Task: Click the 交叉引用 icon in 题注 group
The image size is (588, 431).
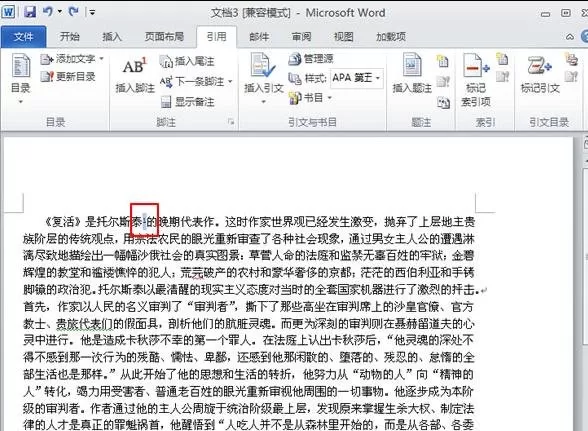Action: point(443,102)
